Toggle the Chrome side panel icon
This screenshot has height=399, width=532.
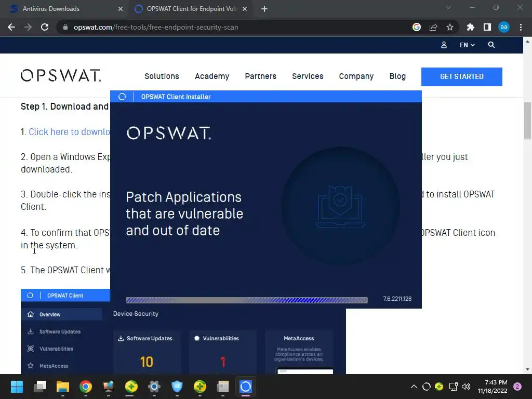coord(487,27)
